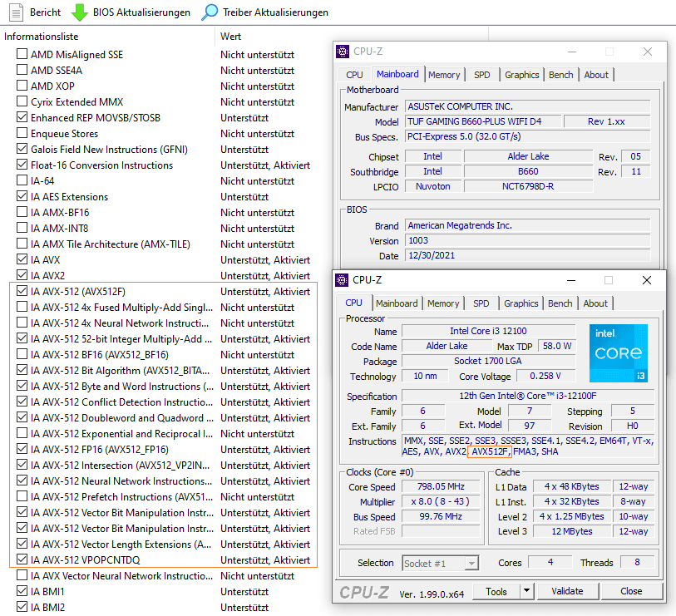Click the Core Speed value 798.05 MHz
The width and height of the screenshot is (676, 616).
pos(441,486)
